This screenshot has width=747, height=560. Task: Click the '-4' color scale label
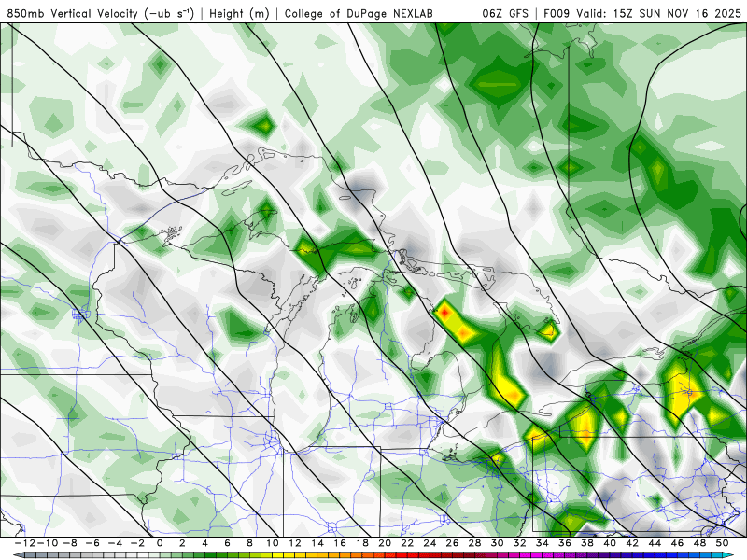[x=114, y=543]
